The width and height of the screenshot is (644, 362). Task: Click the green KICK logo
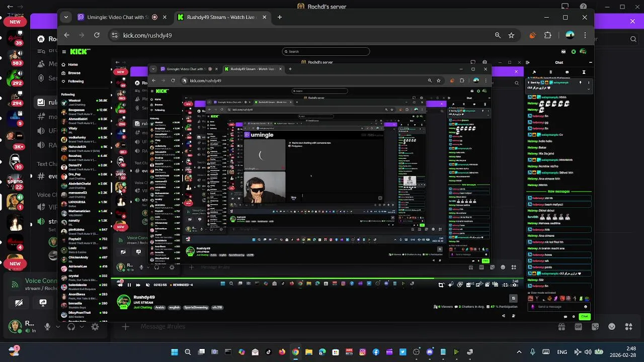pos(80,51)
